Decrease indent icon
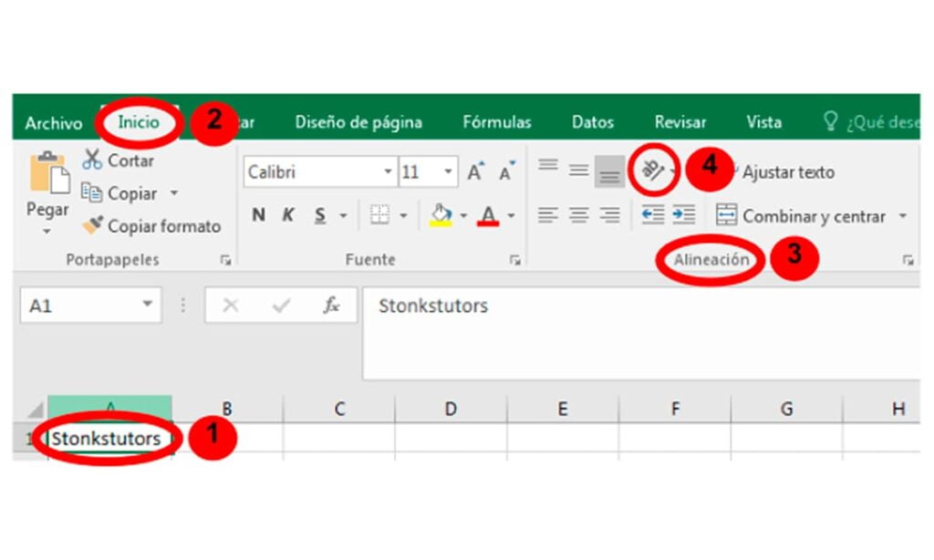 pyautogui.click(x=653, y=215)
